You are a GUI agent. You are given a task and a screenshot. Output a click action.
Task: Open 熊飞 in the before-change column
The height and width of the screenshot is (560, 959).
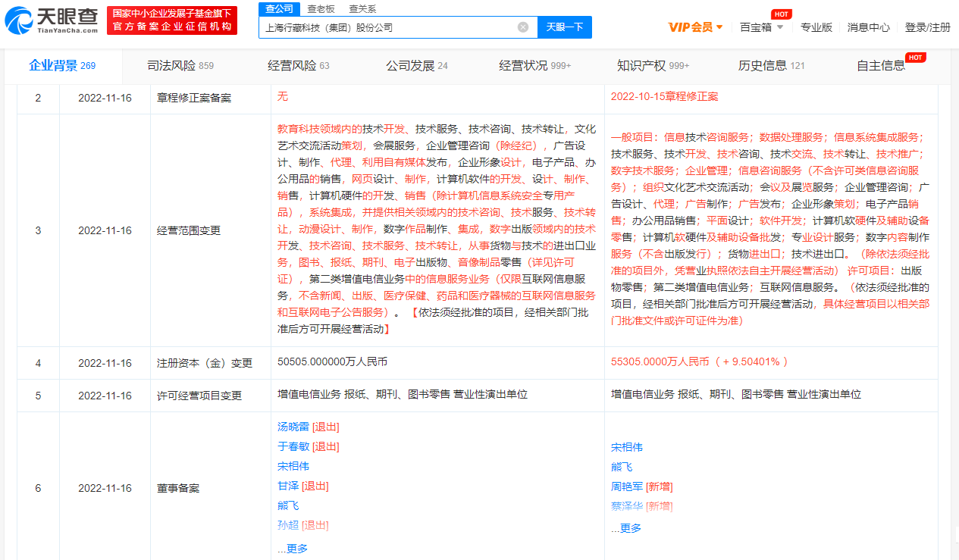point(288,505)
